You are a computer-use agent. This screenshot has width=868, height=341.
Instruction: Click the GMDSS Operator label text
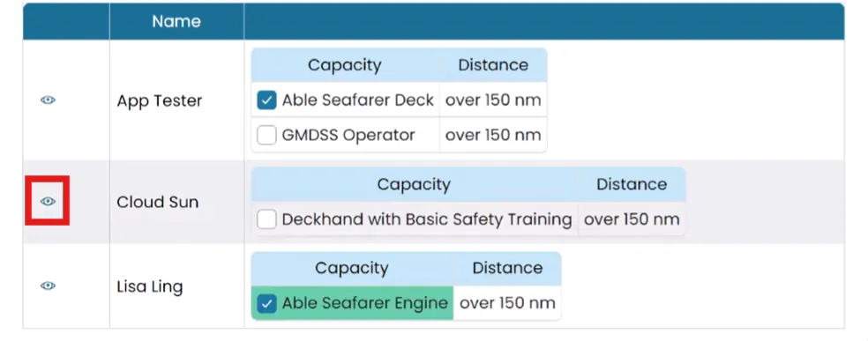pos(348,136)
